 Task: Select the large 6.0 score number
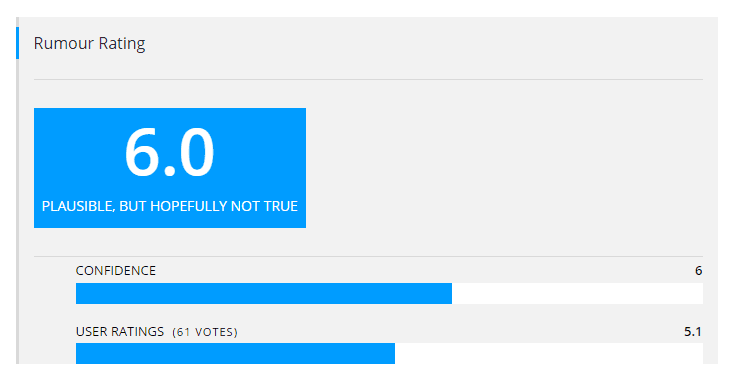[169, 153]
